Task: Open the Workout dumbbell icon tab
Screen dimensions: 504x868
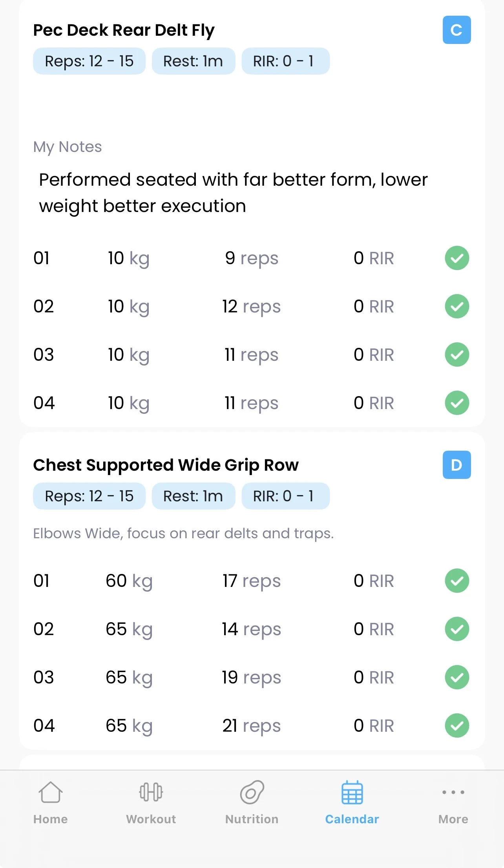Action: point(151,802)
